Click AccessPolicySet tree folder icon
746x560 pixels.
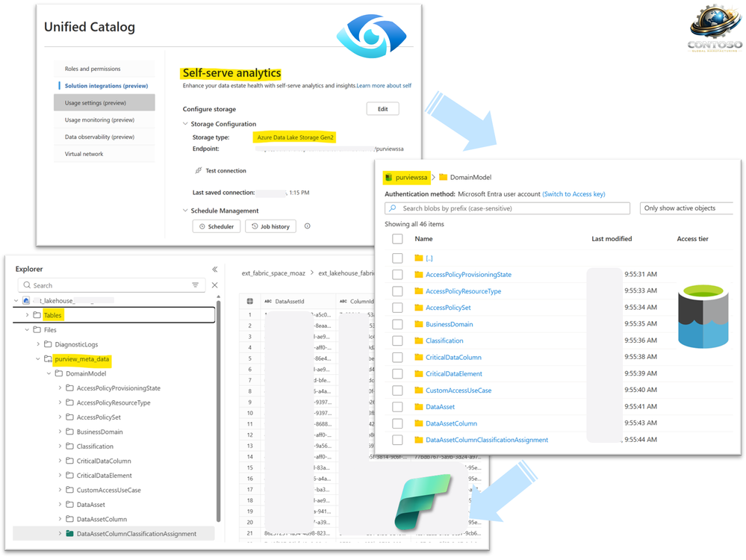[69, 417]
